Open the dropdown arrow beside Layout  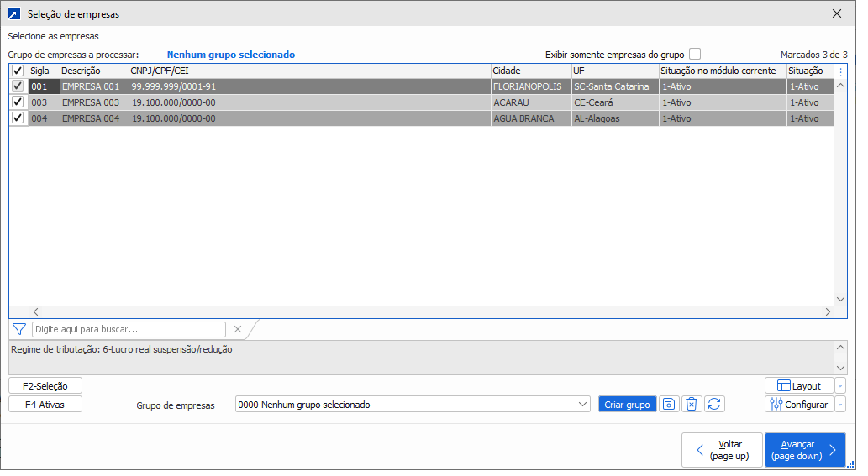coord(841,385)
